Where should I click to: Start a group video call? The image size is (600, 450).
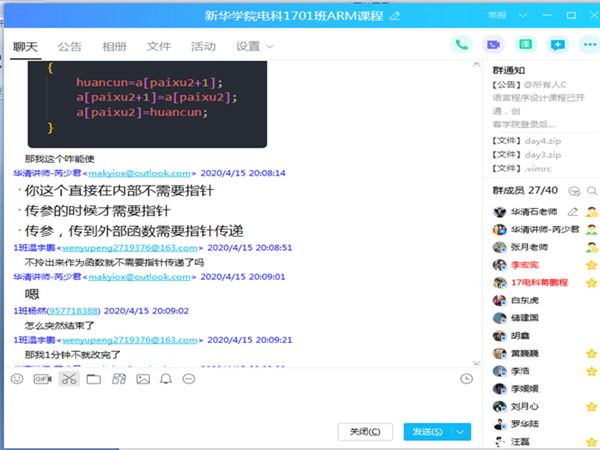[493, 45]
